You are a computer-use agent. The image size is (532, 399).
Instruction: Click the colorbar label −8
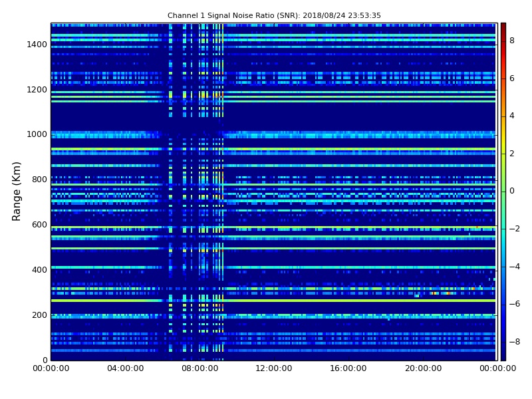(515, 342)
